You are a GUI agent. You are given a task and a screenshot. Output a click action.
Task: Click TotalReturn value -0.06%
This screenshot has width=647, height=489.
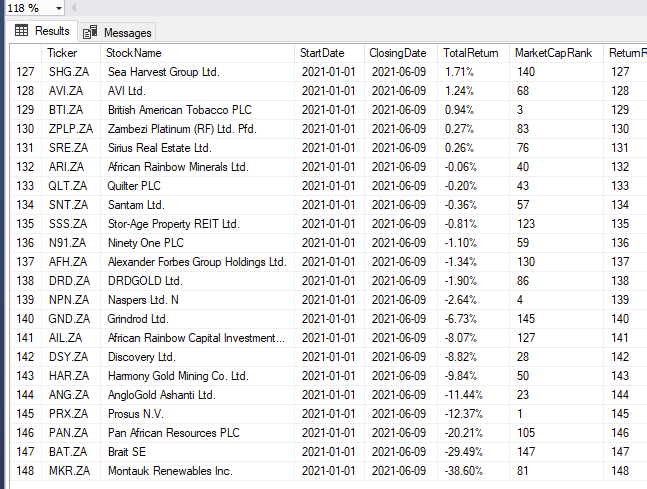[x=473, y=167]
